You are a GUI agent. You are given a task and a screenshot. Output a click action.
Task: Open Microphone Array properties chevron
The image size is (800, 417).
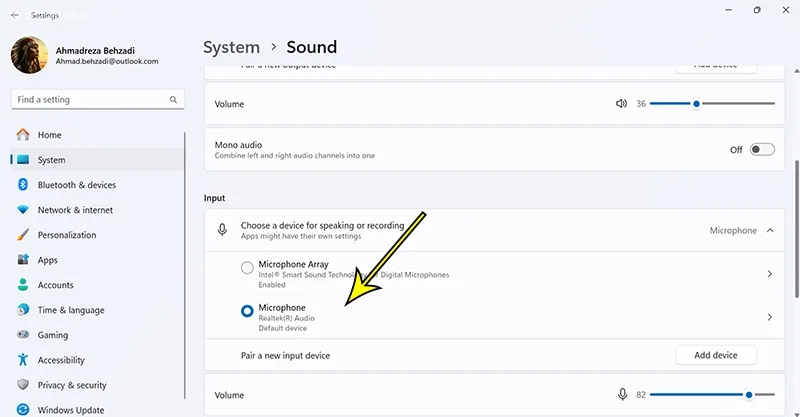click(769, 273)
